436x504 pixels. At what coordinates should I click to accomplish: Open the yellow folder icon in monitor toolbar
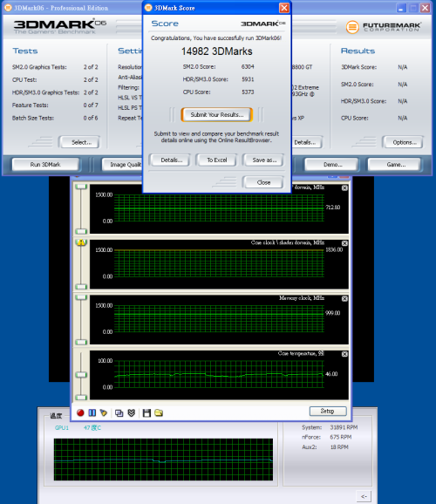(x=159, y=413)
